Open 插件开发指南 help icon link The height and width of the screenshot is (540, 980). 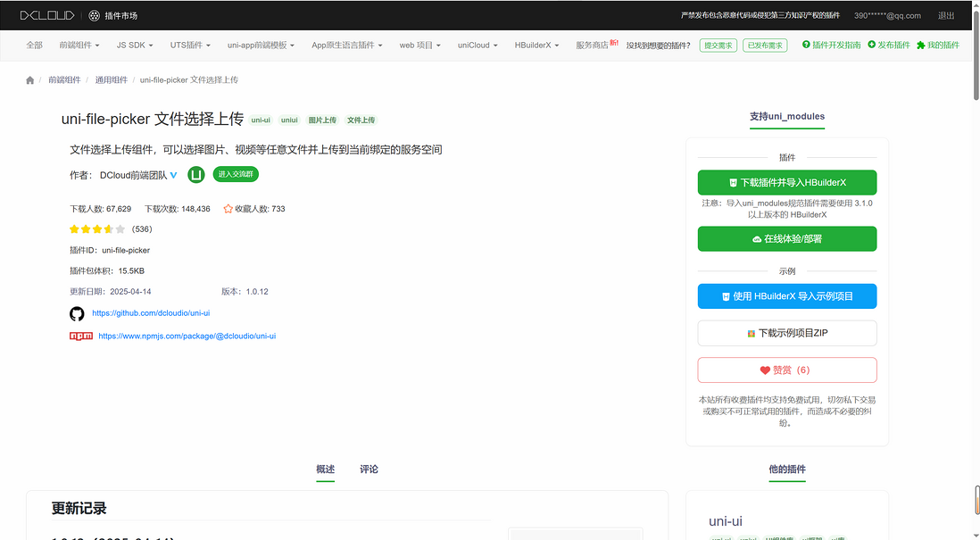point(831,45)
